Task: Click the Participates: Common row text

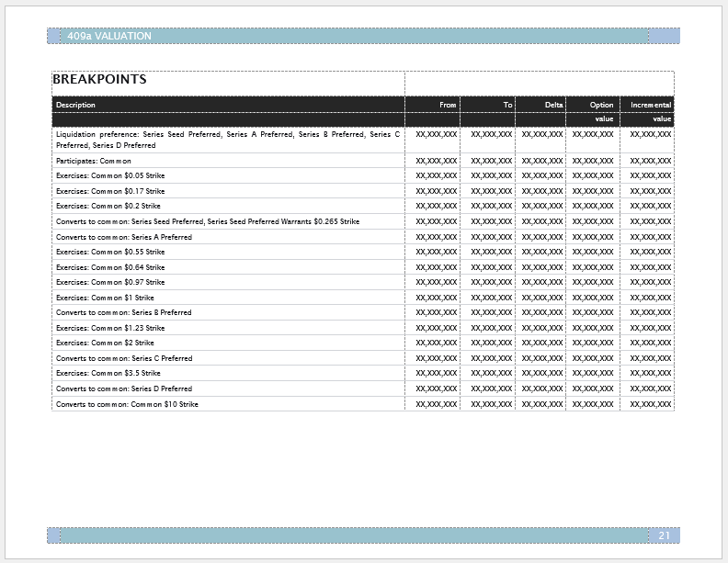Action: pyautogui.click(x=94, y=161)
